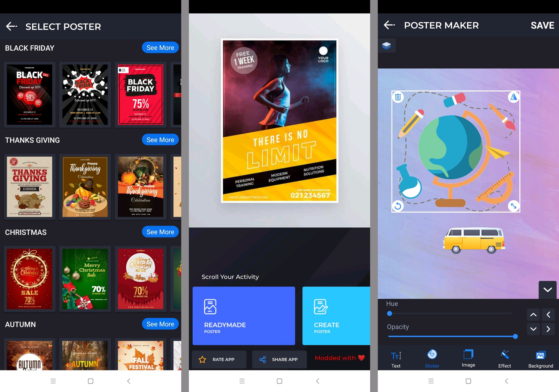This screenshot has height=392, width=559.
Task: Flip the globe sticker horizontally
Action: coord(513,97)
